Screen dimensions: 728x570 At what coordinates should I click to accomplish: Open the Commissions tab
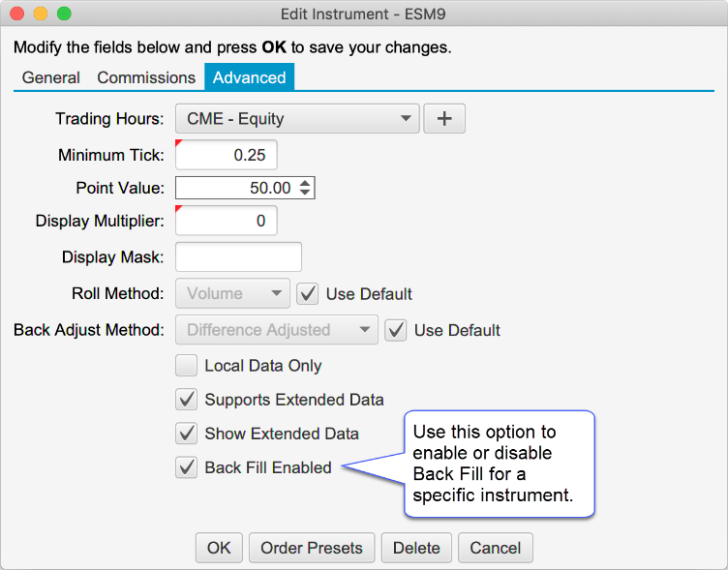click(x=146, y=77)
